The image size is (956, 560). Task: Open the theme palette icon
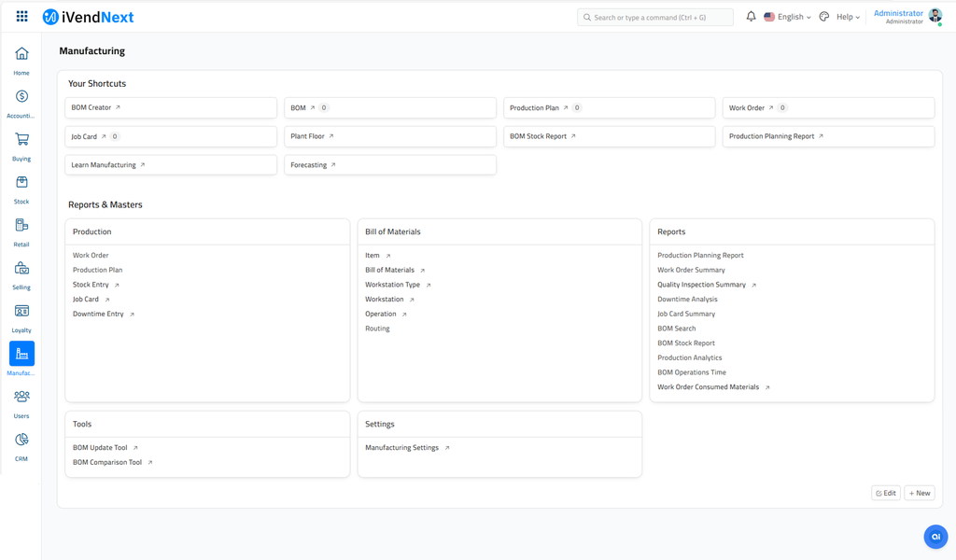point(823,17)
